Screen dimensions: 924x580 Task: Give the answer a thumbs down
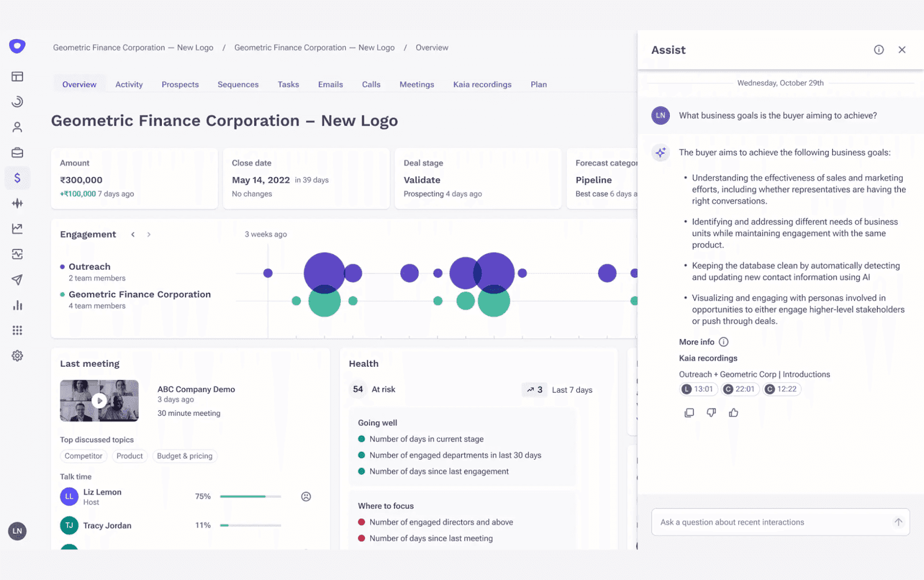click(711, 412)
